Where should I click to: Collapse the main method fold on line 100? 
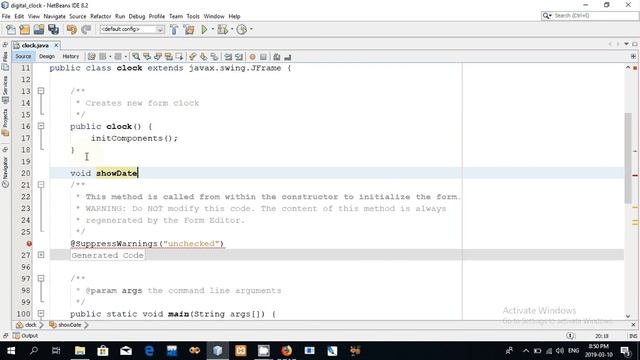(x=41, y=313)
